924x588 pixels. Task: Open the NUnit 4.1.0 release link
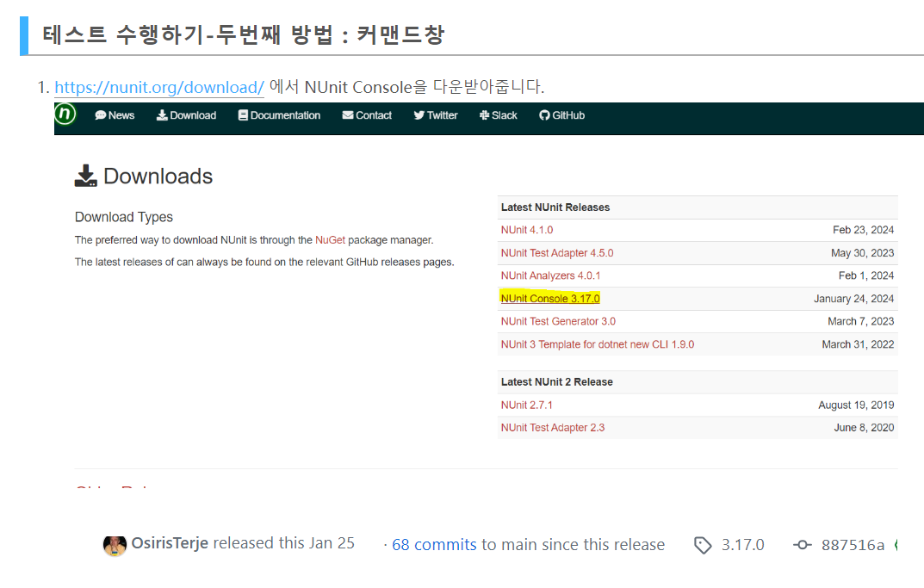tap(527, 230)
